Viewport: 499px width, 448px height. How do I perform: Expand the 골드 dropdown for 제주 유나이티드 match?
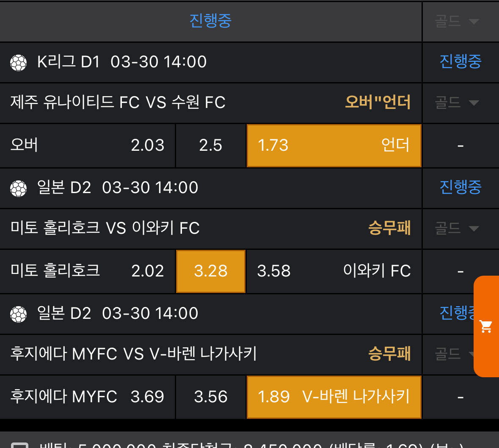[x=457, y=102]
